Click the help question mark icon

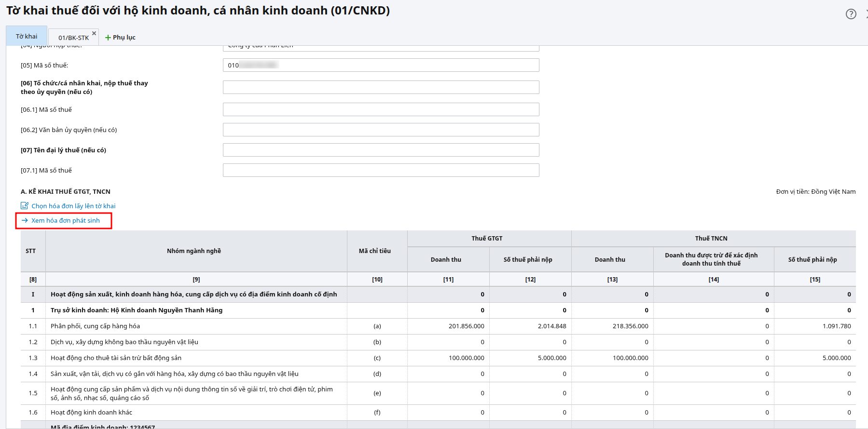pyautogui.click(x=851, y=14)
